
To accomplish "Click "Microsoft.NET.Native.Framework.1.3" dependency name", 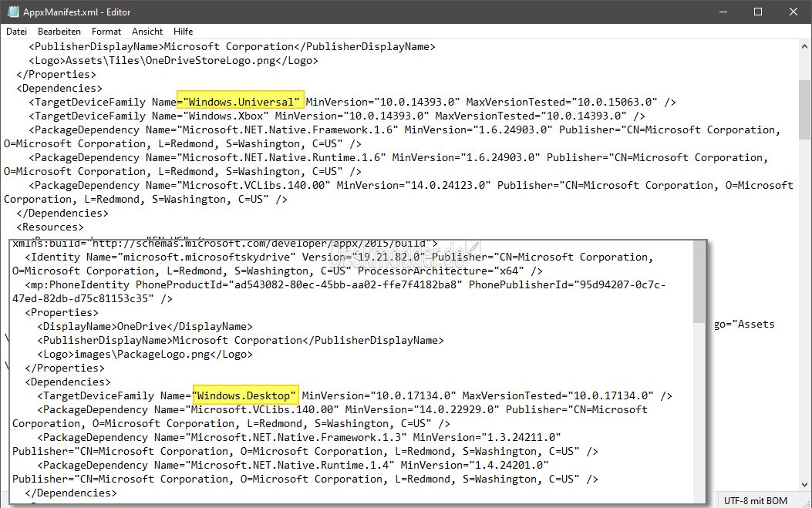I will point(295,438).
